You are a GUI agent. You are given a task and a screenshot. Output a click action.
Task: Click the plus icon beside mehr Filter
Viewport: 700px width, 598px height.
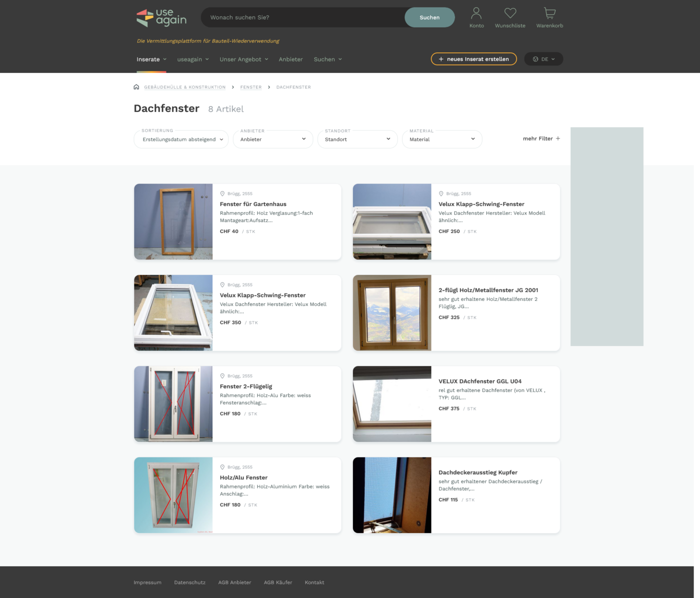[558, 138]
